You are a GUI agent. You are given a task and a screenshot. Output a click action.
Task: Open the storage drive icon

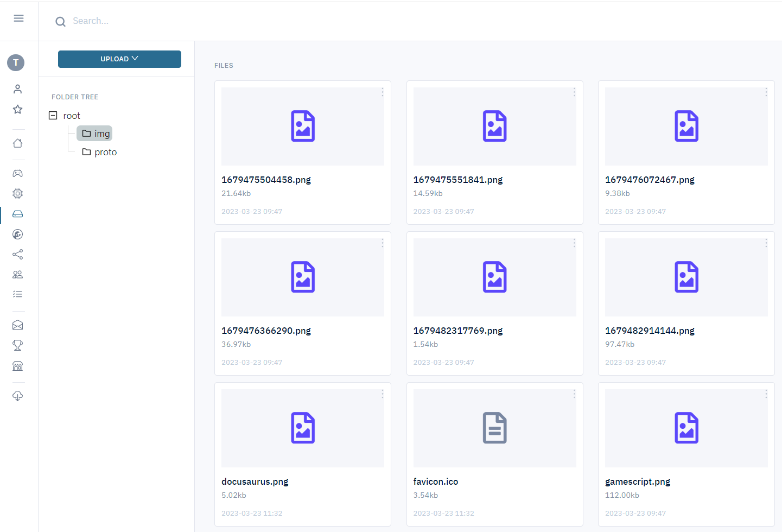pyautogui.click(x=17, y=214)
